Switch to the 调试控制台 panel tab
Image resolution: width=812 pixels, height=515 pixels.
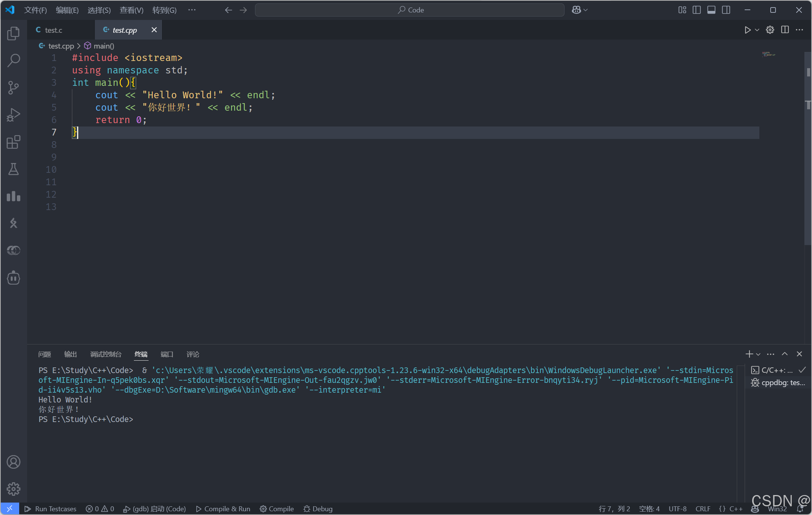click(x=106, y=354)
